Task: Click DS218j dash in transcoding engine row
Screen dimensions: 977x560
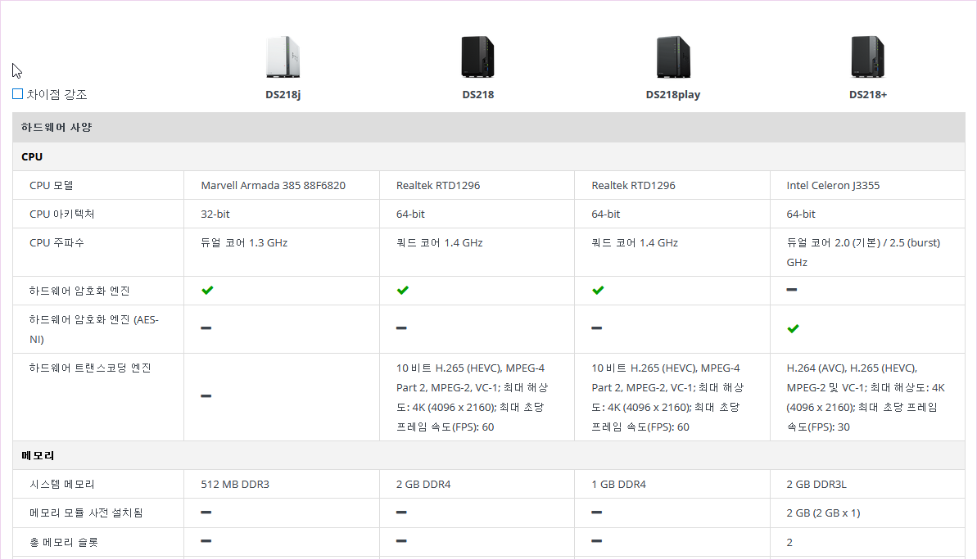Action: [206, 396]
